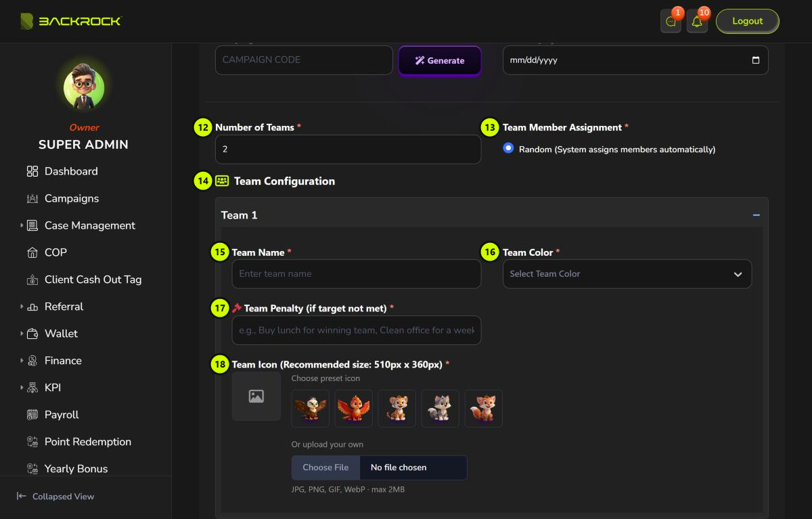Click the No file chosen text
The height and width of the screenshot is (519, 812).
[x=399, y=468]
